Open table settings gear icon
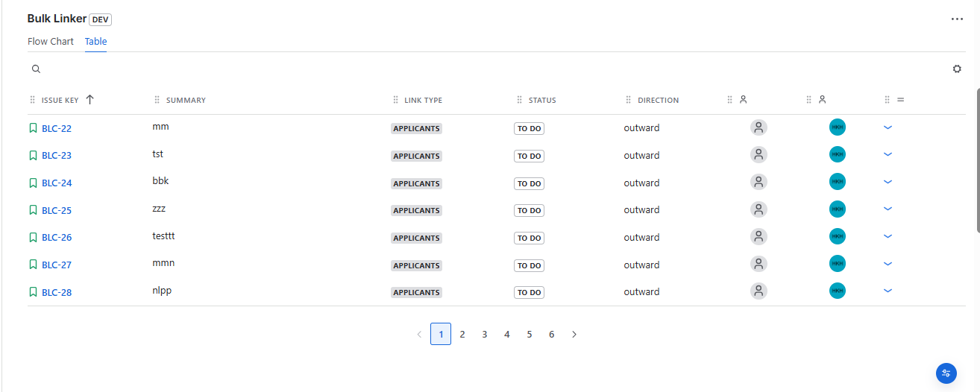 pos(957,69)
